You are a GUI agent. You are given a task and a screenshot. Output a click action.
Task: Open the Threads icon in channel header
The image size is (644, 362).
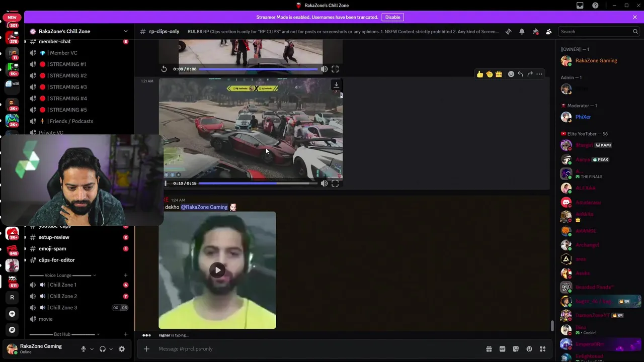click(508, 31)
